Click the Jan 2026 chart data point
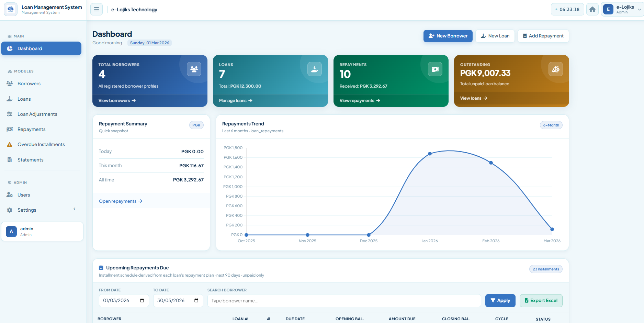The image size is (644, 323). click(430, 154)
